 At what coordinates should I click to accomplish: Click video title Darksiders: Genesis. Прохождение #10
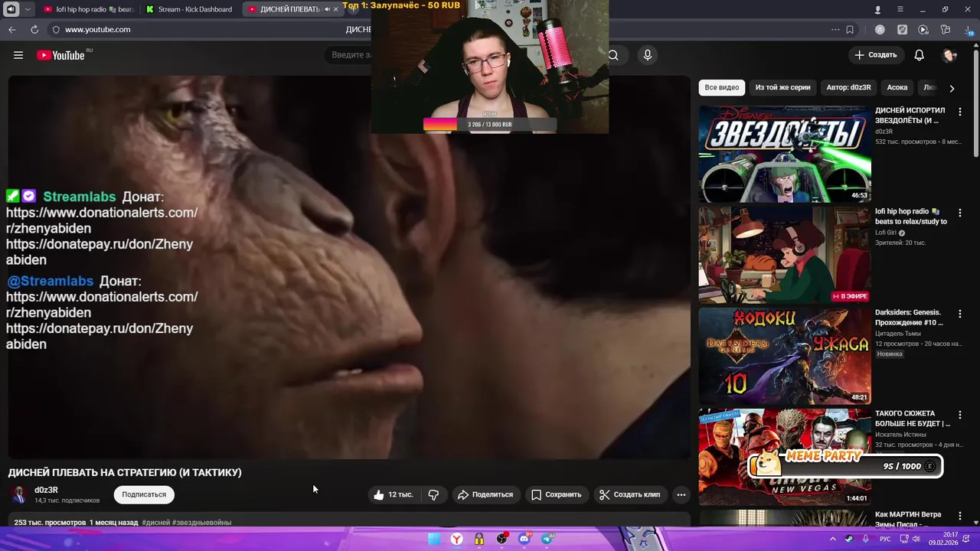[x=910, y=318]
